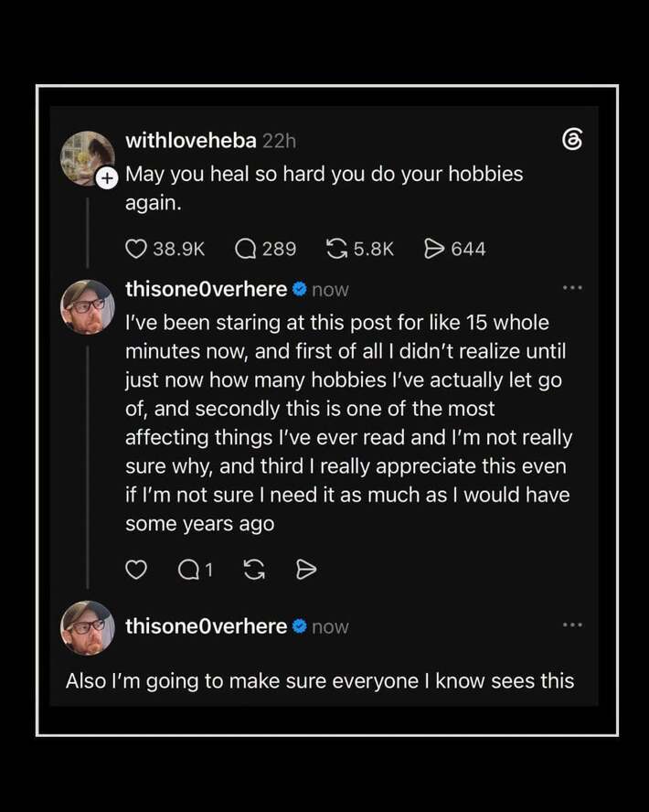Like the withloveheba post via heart icon
The image size is (649, 812).
click(136, 249)
